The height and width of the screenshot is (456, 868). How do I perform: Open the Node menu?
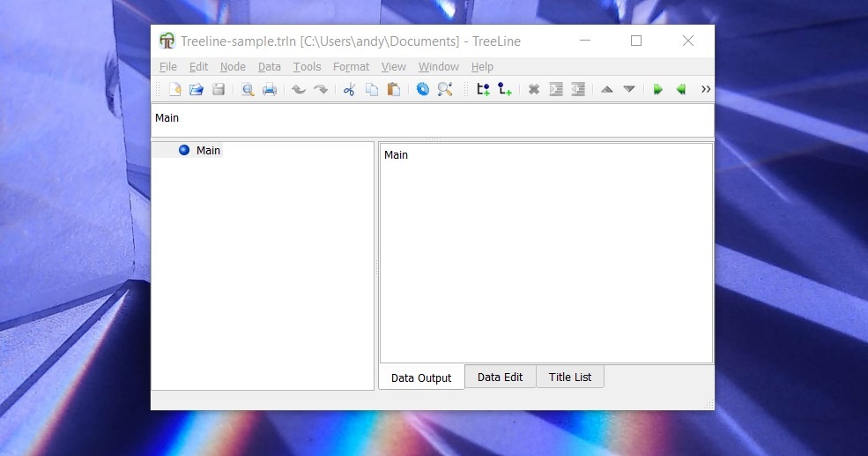pyautogui.click(x=233, y=67)
